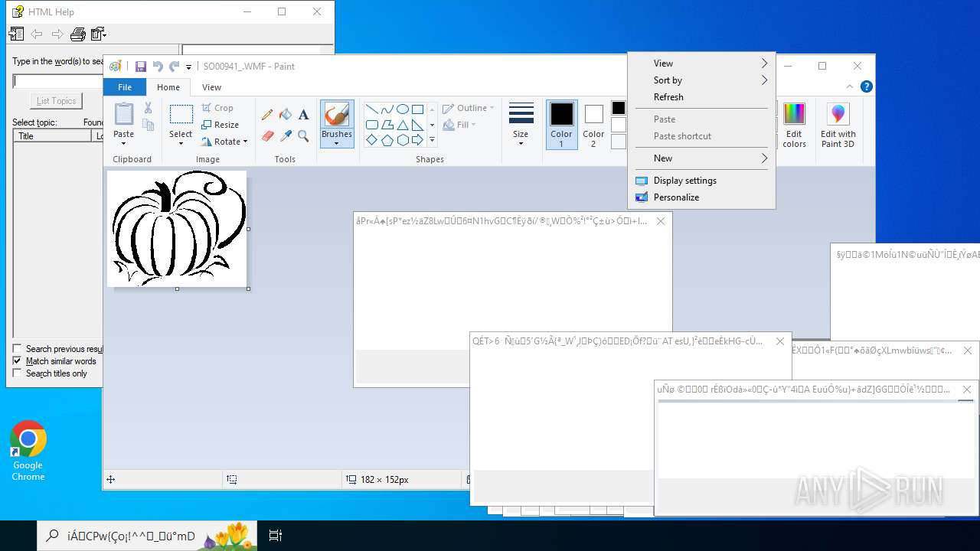The width and height of the screenshot is (980, 551).
Task: Click the Copy icon under Cut
Action: pos(149,126)
